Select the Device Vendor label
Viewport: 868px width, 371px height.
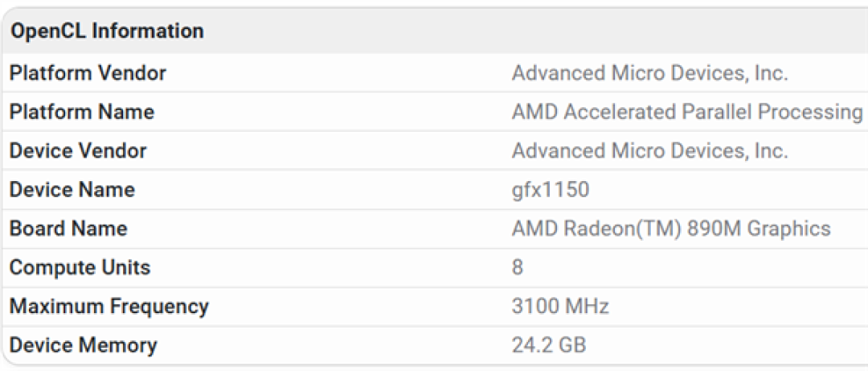tap(78, 150)
